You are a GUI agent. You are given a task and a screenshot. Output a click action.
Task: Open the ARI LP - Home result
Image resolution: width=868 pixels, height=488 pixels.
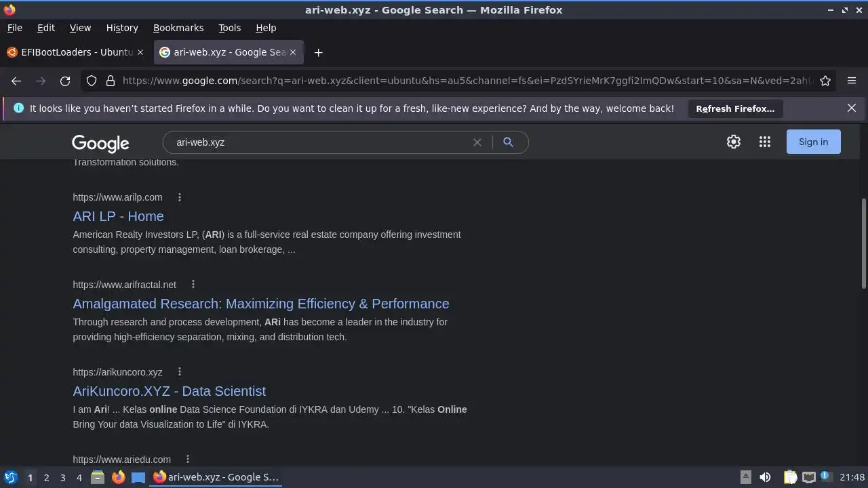[118, 216]
